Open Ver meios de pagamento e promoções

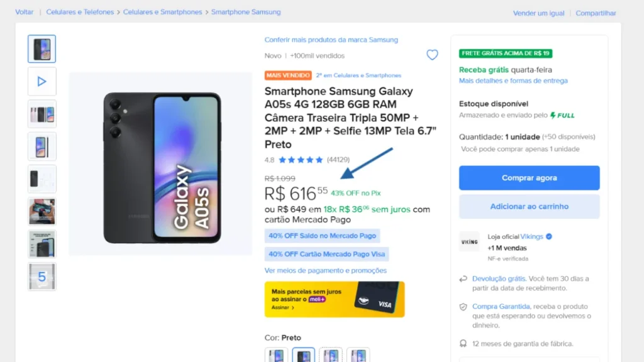pos(326,271)
